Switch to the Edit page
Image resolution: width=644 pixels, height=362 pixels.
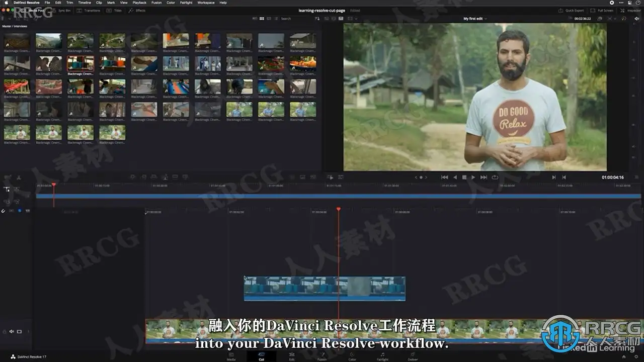tap(292, 356)
